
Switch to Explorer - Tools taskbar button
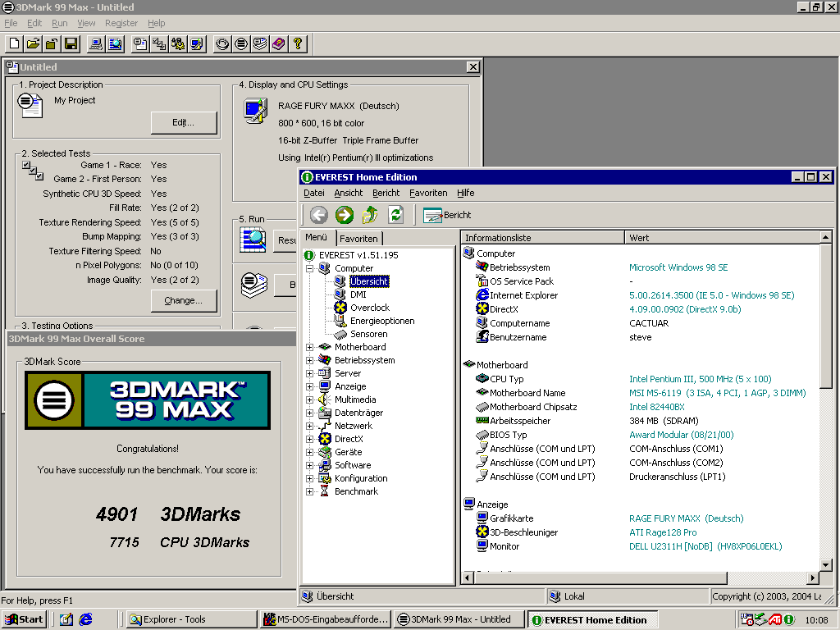tap(190, 619)
